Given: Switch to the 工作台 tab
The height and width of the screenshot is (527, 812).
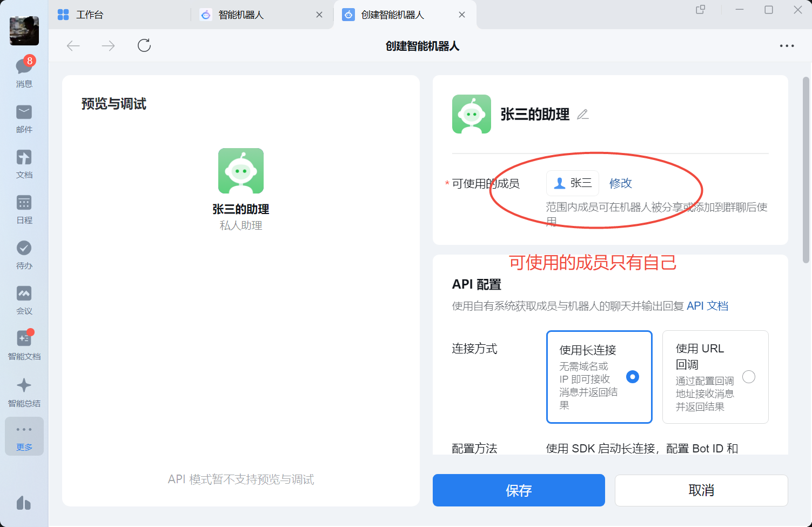Looking at the screenshot, I should point(90,15).
